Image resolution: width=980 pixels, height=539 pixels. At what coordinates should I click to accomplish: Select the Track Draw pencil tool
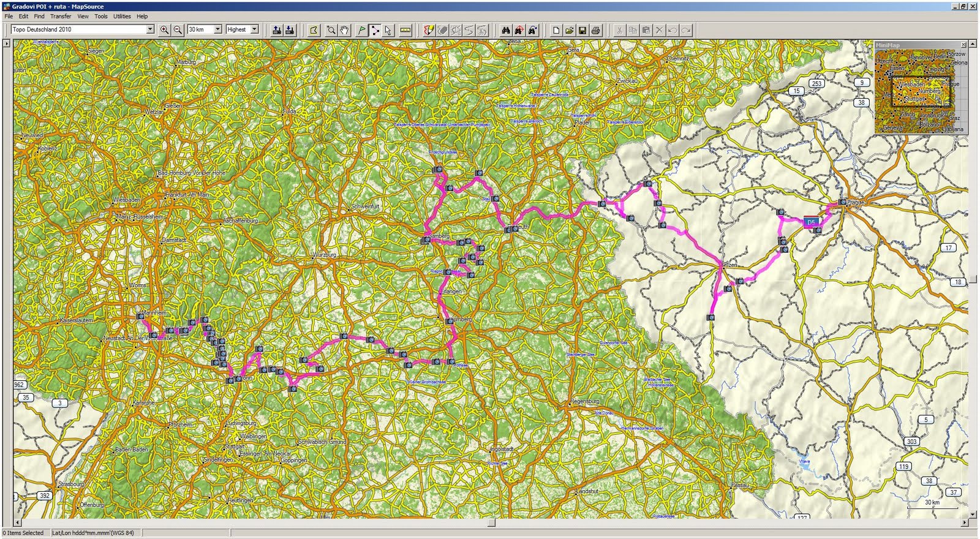point(429,29)
